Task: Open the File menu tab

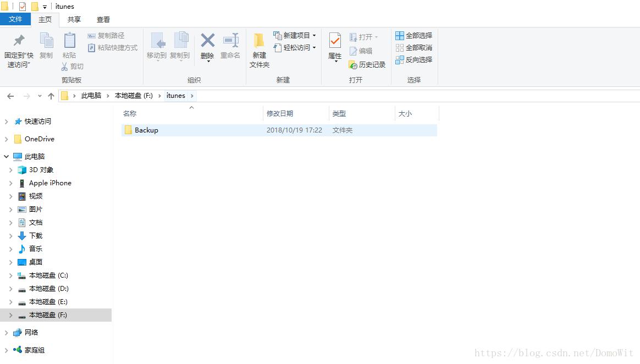Action: coord(15,19)
